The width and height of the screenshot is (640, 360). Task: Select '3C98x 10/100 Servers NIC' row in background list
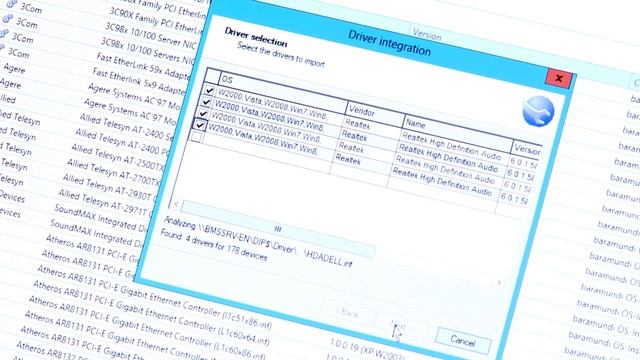(x=148, y=51)
